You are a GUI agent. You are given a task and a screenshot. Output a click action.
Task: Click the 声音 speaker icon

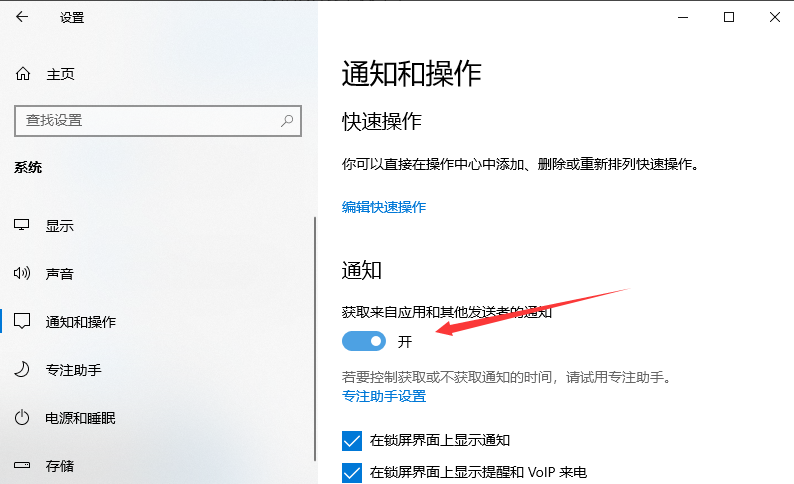22,274
